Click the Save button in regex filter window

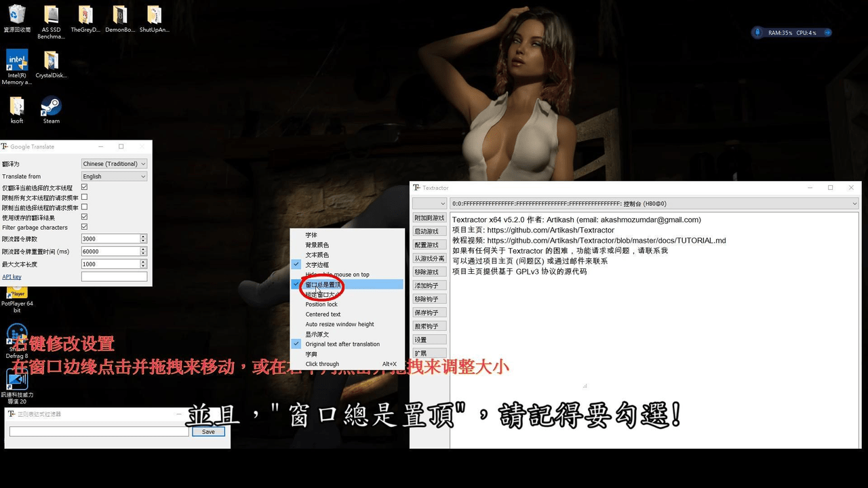click(x=208, y=432)
